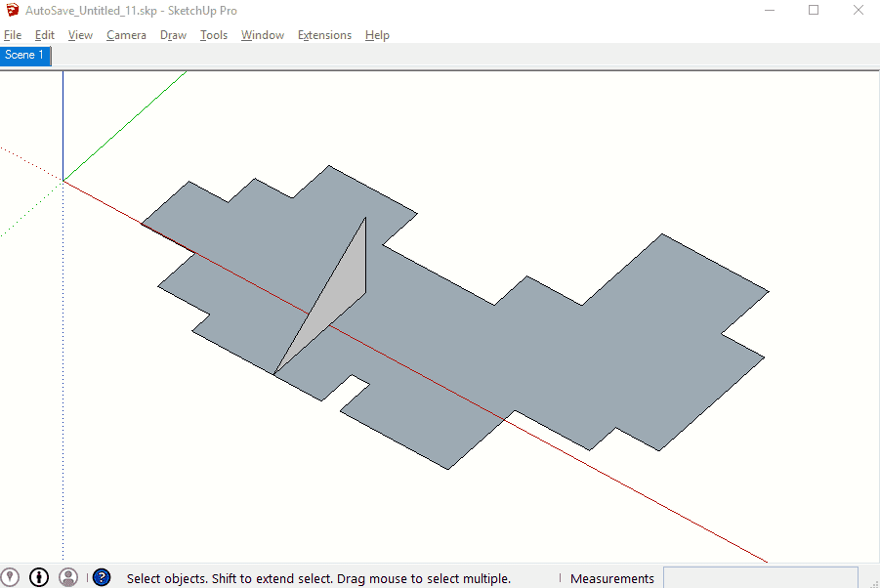Screen dimensions: 880x588
Task: Open the credits info icon in status bar
Action: [x=39, y=577]
